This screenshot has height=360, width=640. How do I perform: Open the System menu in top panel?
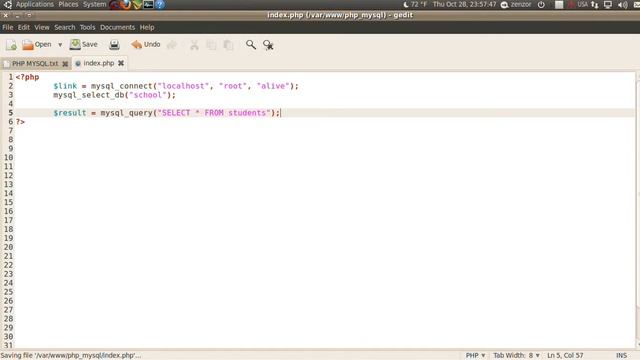[x=94, y=4]
